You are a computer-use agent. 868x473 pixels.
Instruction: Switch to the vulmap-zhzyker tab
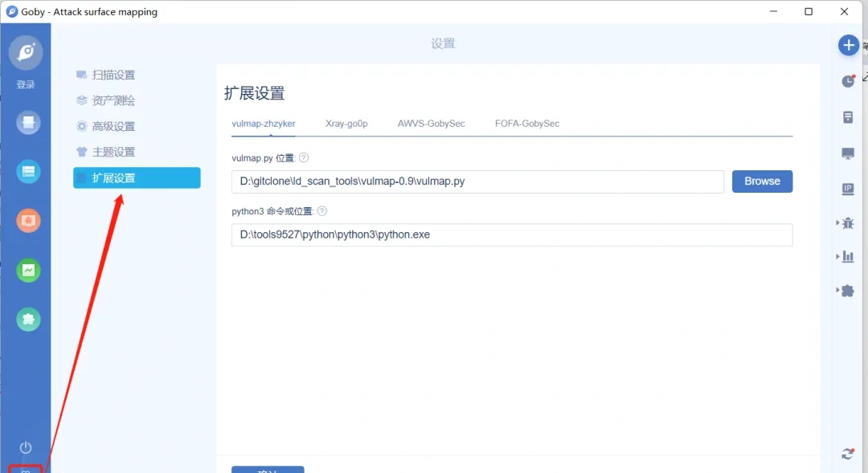[264, 124]
